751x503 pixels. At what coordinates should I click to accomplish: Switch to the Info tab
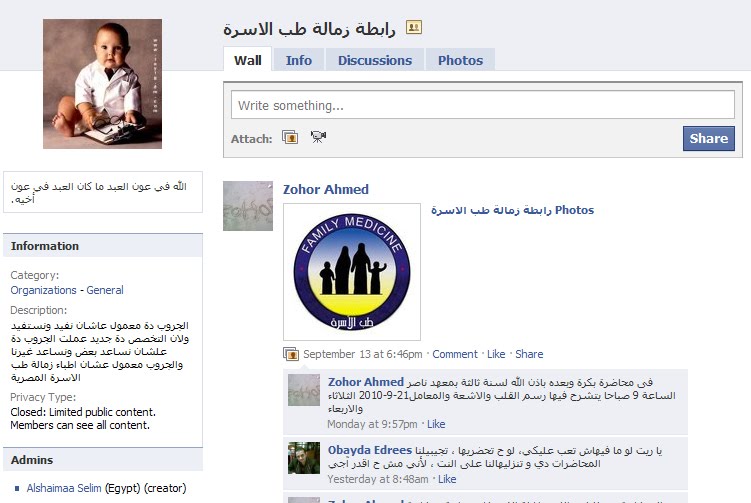[x=298, y=60]
